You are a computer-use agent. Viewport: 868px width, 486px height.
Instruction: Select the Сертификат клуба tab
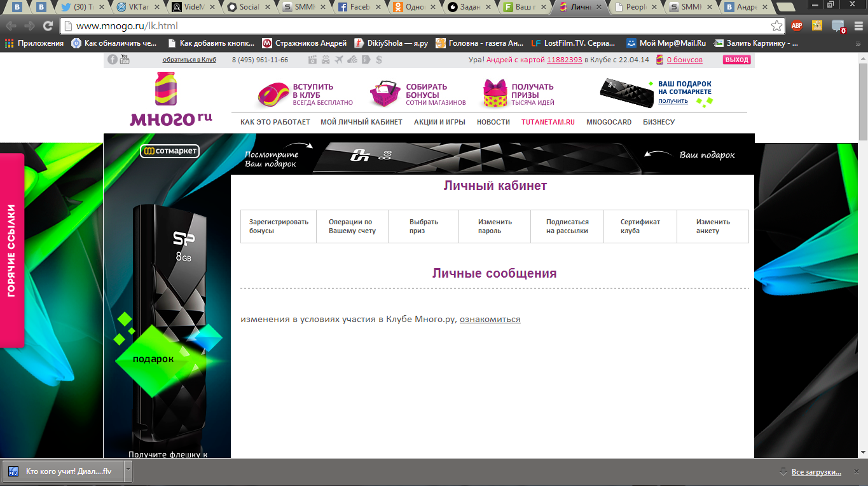pyautogui.click(x=640, y=226)
